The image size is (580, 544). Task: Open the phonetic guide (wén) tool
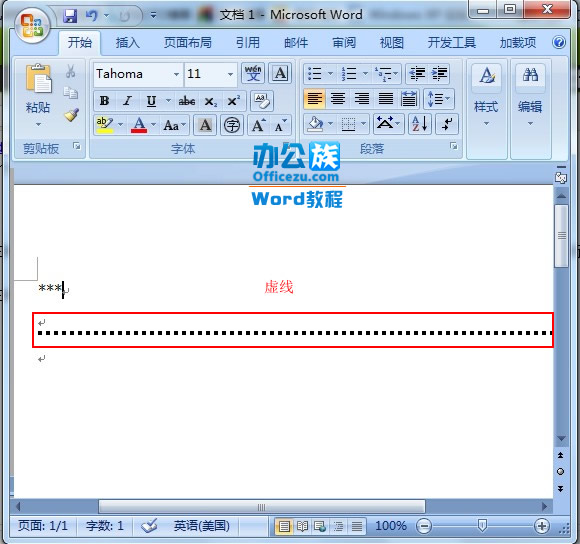pyautogui.click(x=253, y=73)
